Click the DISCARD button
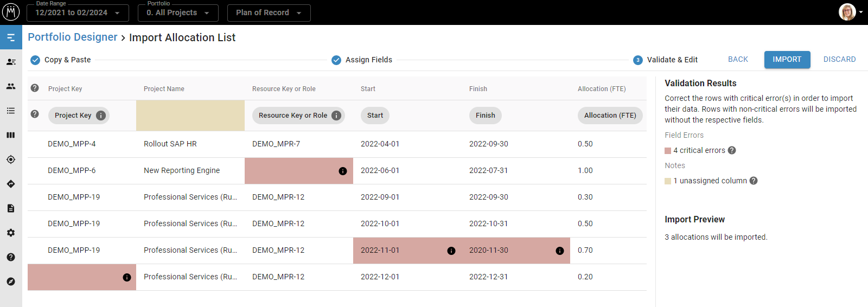 pyautogui.click(x=839, y=60)
